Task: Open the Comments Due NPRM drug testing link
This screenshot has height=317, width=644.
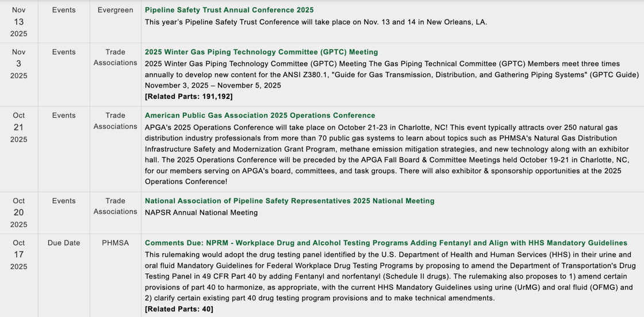Action: click(x=386, y=243)
